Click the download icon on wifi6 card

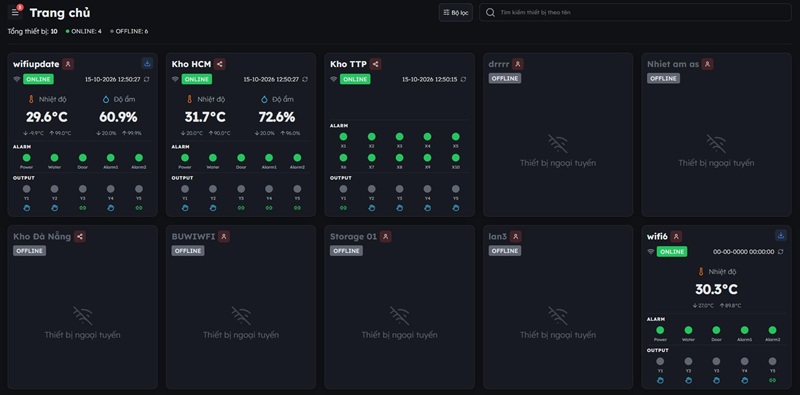(781, 235)
